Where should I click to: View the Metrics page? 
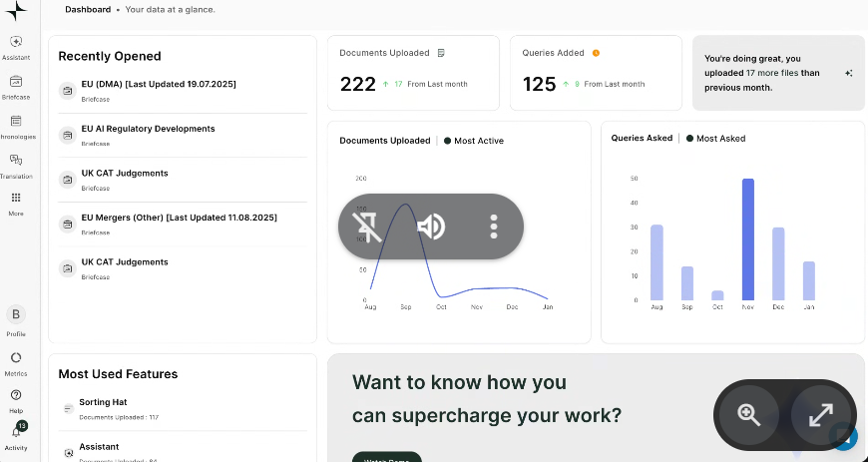coord(16,357)
